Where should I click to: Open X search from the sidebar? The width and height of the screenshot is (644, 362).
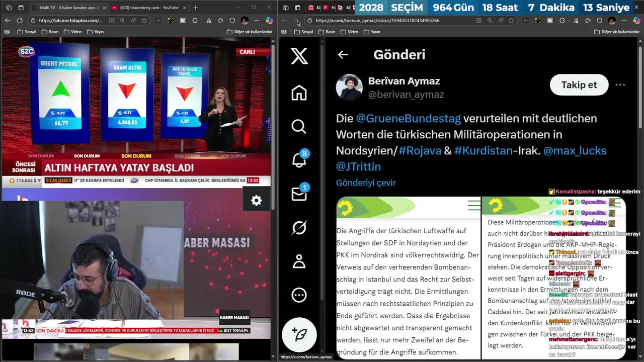pos(299,126)
